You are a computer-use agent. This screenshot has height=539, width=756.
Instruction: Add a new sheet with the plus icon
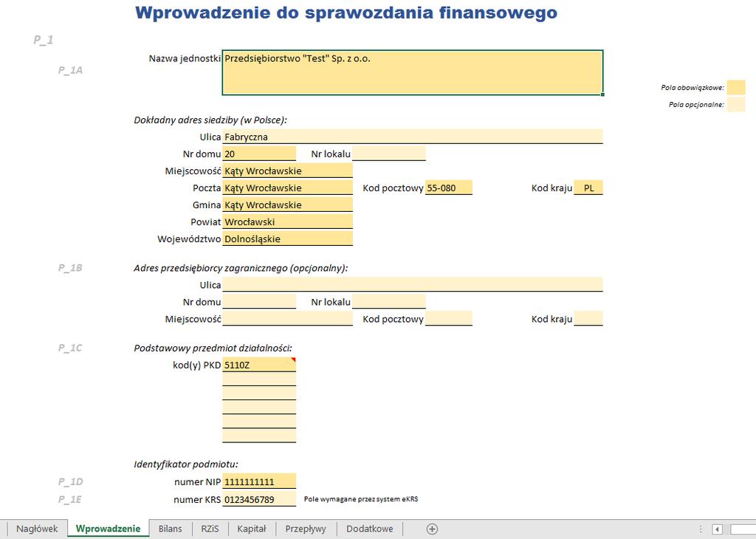point(432,529)
